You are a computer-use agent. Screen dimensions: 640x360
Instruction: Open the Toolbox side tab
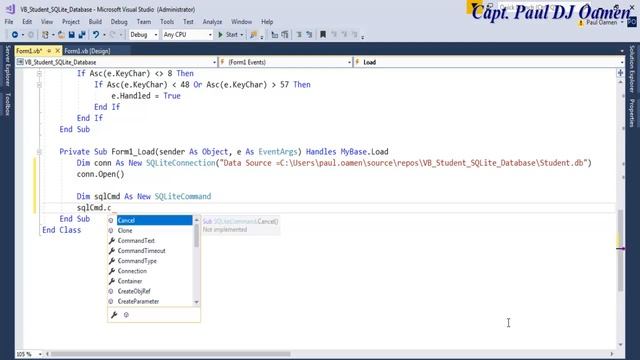(7, 104)
